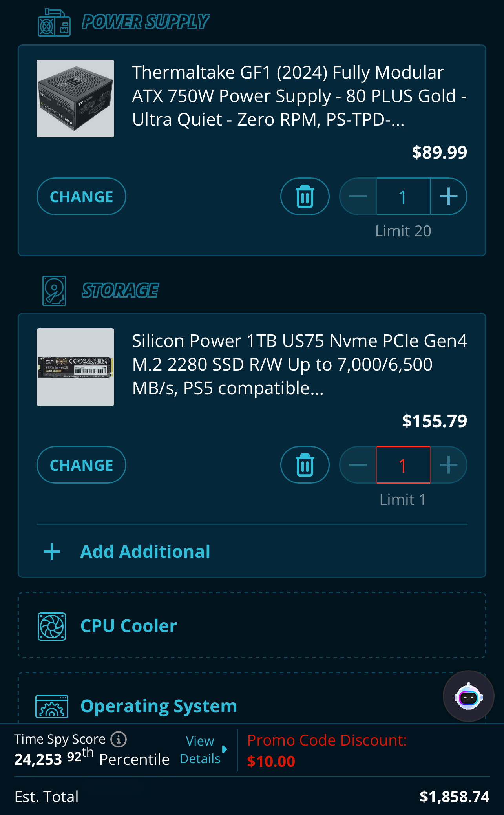Decrease power supply quantity with minus button
The width and height of the screenshot is (504, 815).
tap(358, 196)
